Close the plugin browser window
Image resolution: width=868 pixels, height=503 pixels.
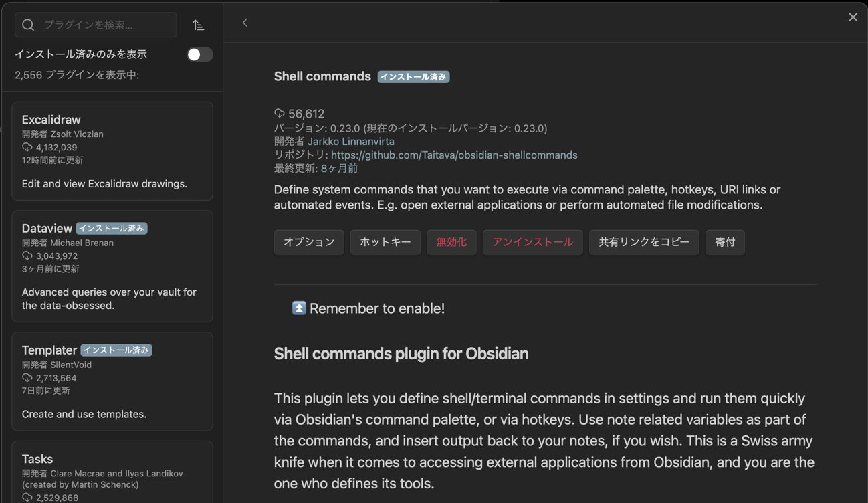[x=853, y=17]
